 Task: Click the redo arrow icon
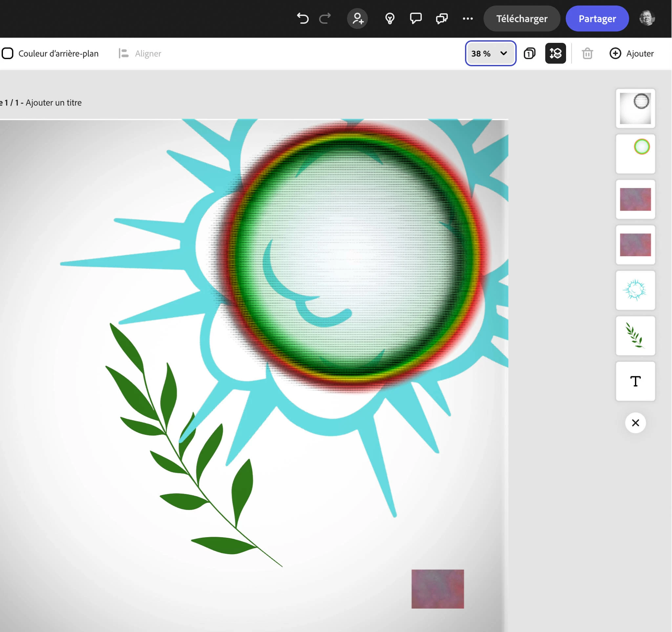pyautogui.click(x=325, y=18)
